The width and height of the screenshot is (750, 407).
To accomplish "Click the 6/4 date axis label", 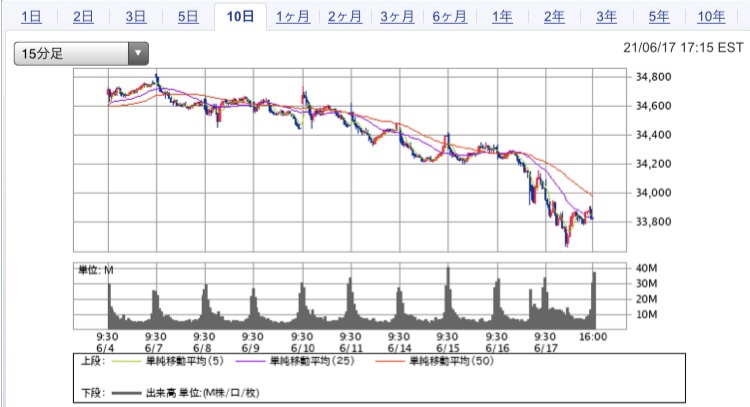I will tap(105, 348).
